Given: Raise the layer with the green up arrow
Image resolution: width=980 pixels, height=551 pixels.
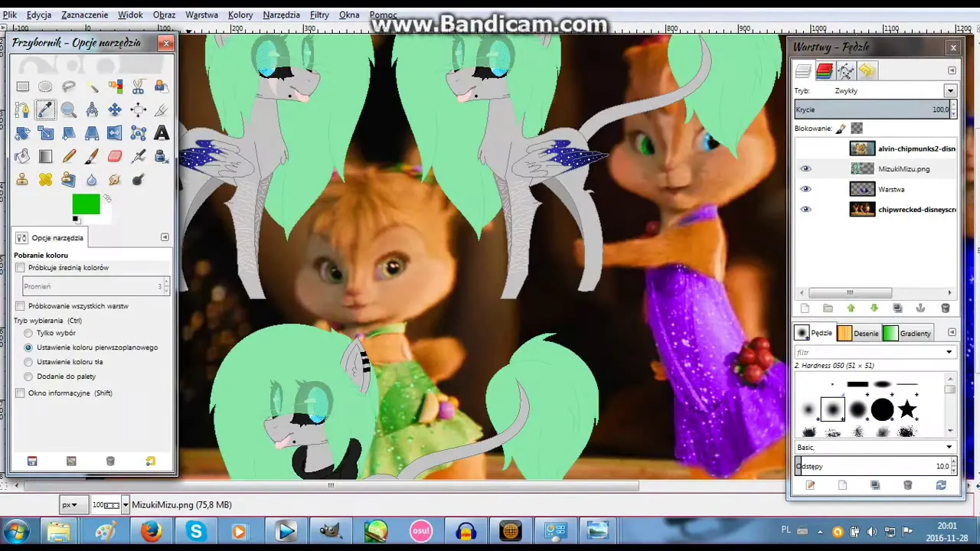Looking at the screenshot, I should [851, 308].
